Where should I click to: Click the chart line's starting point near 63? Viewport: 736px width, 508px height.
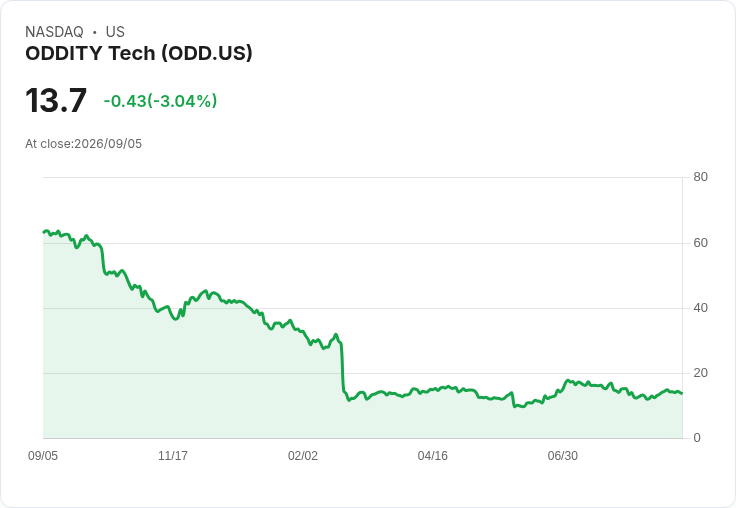(44, 232)
